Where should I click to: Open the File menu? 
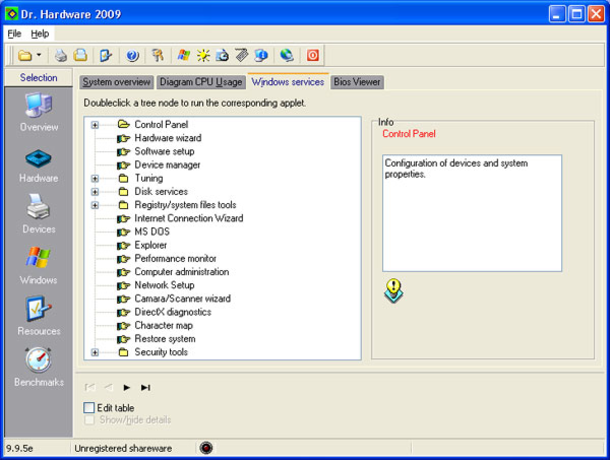coord(14,33)
